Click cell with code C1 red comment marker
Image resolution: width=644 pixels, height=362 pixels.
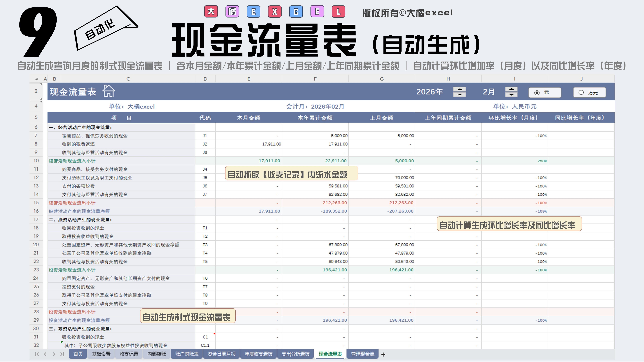205,337
